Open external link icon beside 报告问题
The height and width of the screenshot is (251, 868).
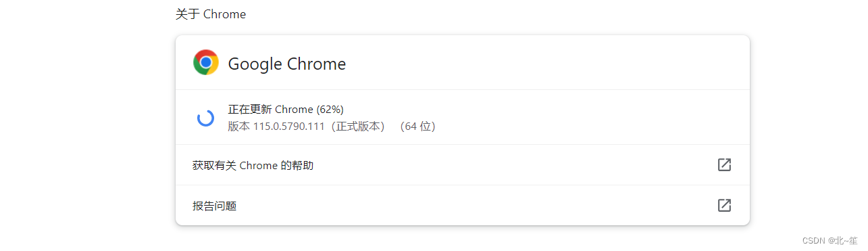click(724, 205)
